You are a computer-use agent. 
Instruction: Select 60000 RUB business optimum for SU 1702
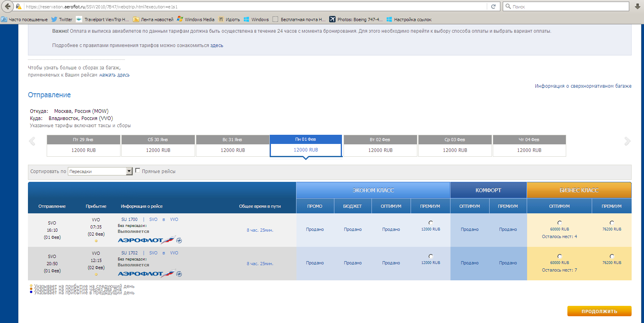[559, 256]
